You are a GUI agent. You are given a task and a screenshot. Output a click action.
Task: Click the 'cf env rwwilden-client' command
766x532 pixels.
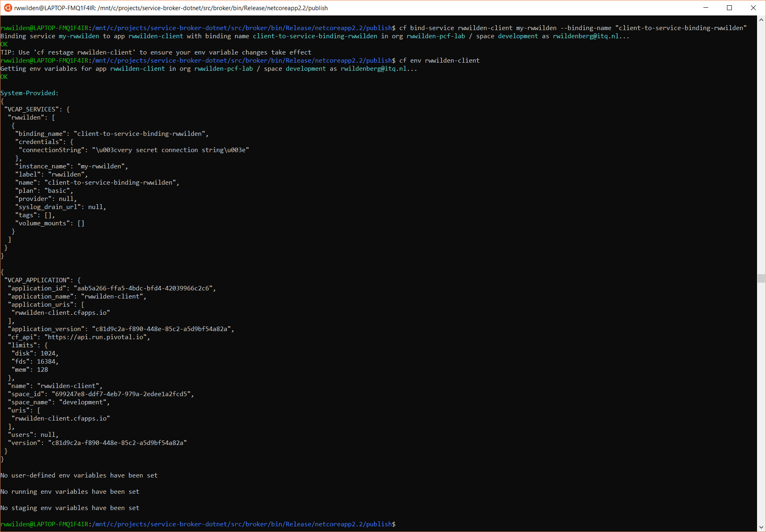(440, 61)
